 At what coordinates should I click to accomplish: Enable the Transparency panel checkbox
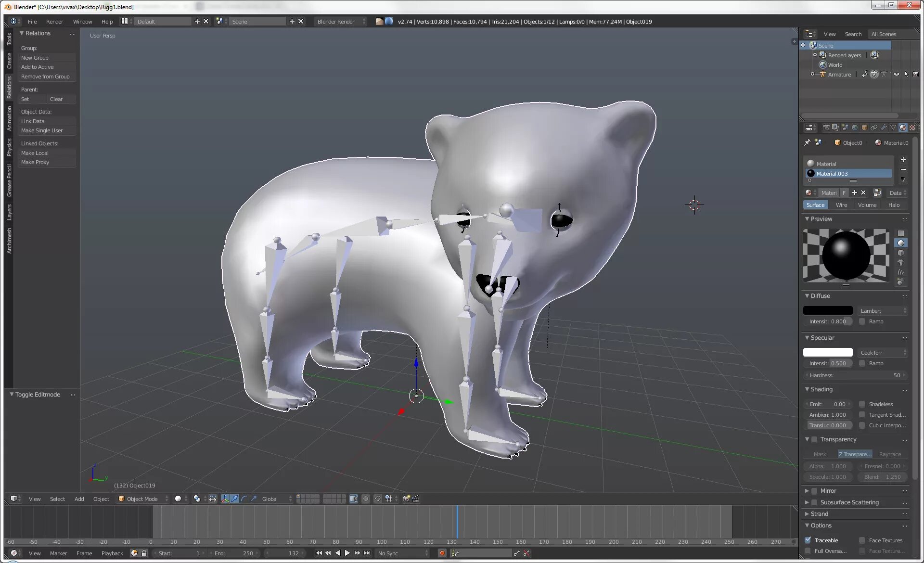814,439
